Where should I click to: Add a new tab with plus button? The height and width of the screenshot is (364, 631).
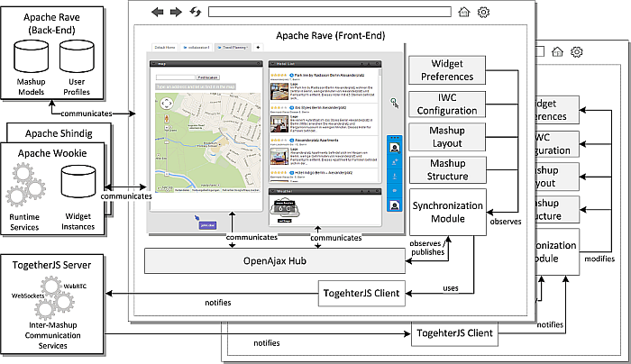[259, 46]
